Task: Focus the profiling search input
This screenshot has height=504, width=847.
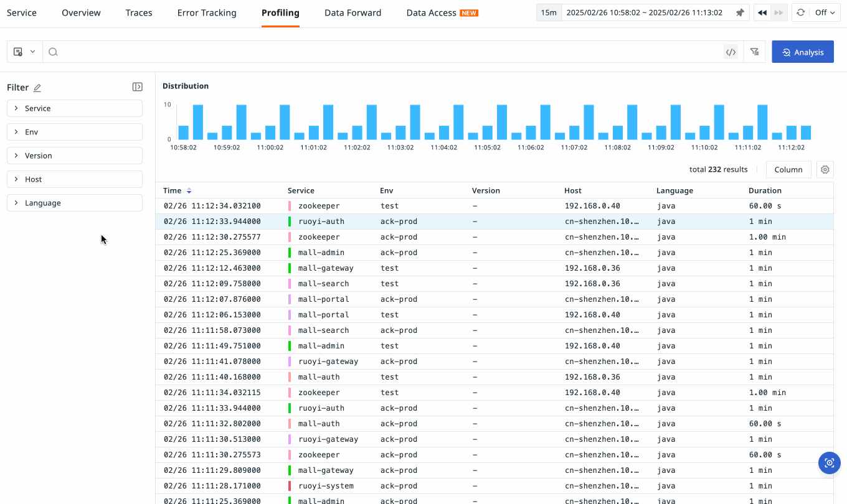Action: [389, 52]
